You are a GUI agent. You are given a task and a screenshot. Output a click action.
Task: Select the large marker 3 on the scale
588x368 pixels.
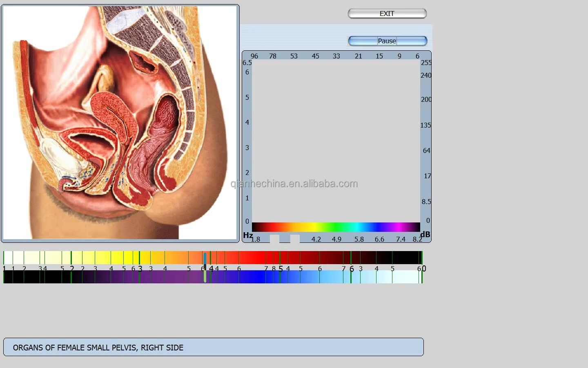pyautogui.click(x=140, y=269)
